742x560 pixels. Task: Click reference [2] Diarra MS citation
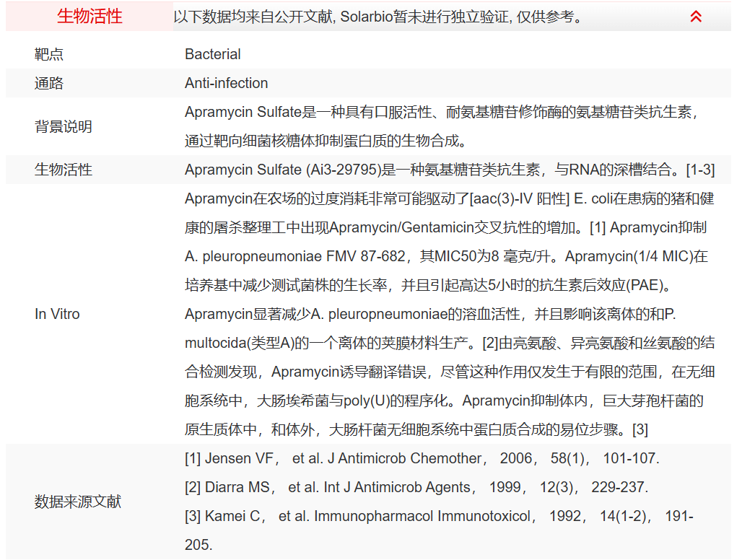click(416, 487)
